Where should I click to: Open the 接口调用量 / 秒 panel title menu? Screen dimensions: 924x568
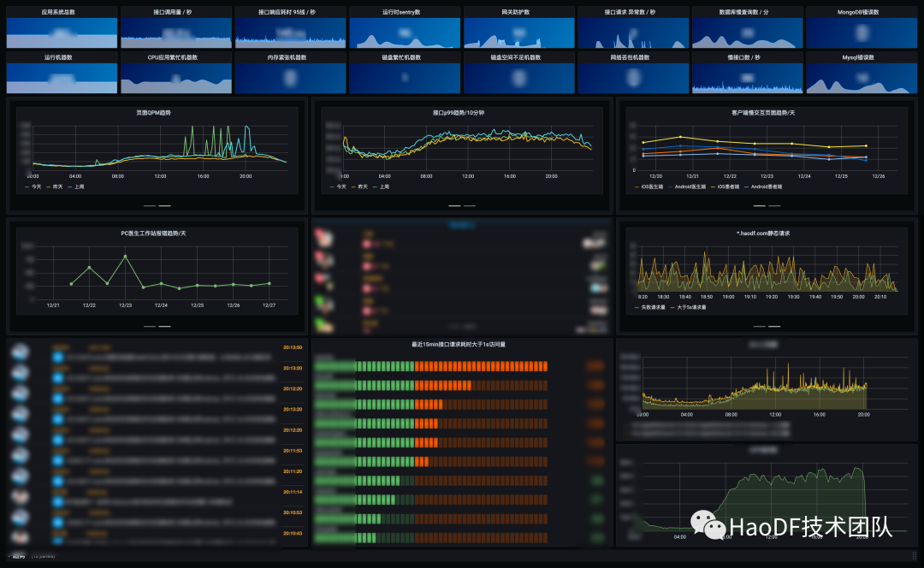coord(172,12)
